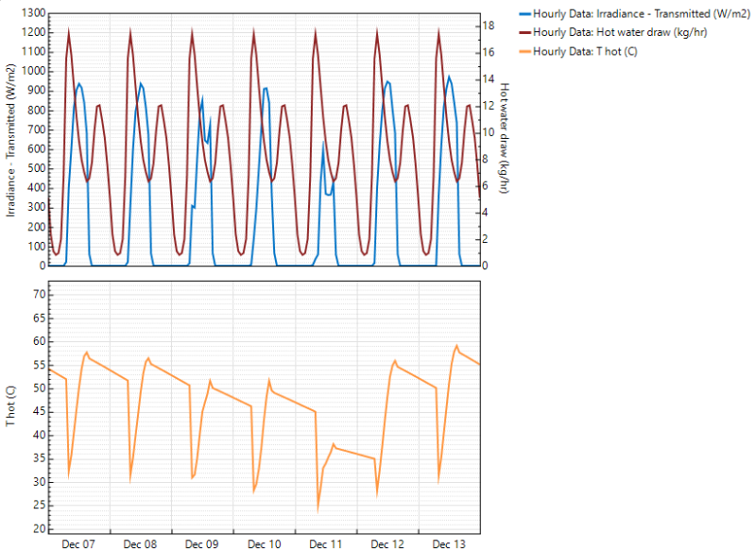The image size is (756, 551).
Task: Click the lowest T hot point on Dec 11
Action: (x=318, y=511)
